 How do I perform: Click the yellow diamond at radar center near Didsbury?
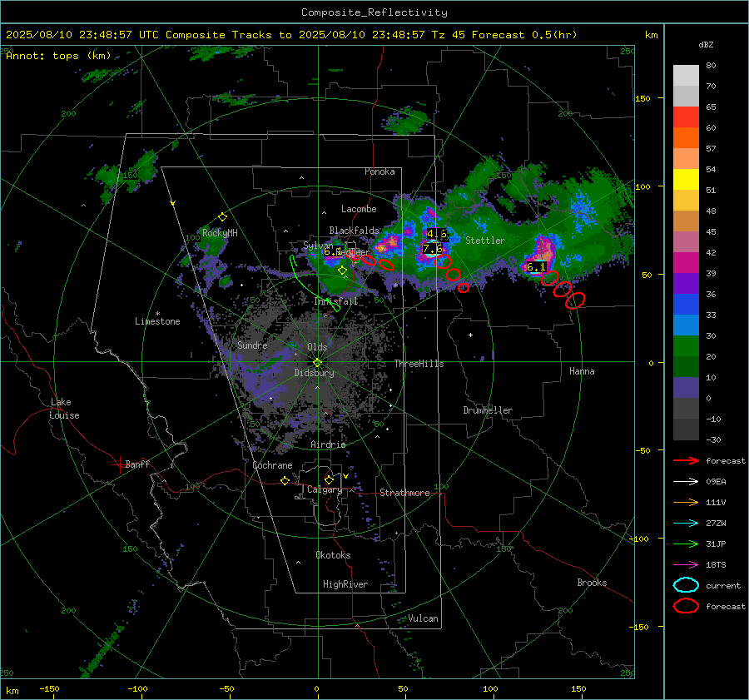318,363
